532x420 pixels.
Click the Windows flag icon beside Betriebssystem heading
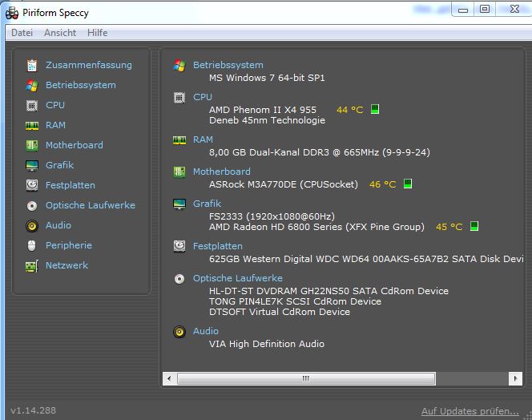coord(179,65)
